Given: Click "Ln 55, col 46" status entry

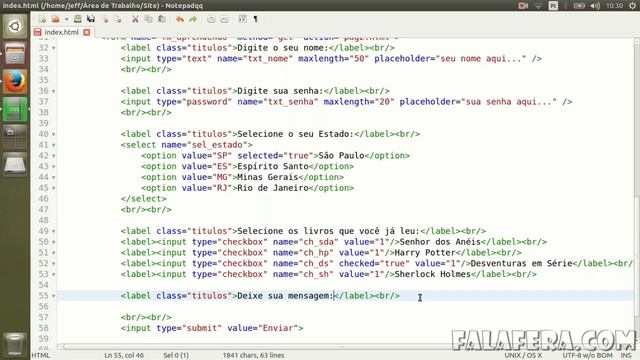Looking at the screenshot, I should [x=124, y=355].
